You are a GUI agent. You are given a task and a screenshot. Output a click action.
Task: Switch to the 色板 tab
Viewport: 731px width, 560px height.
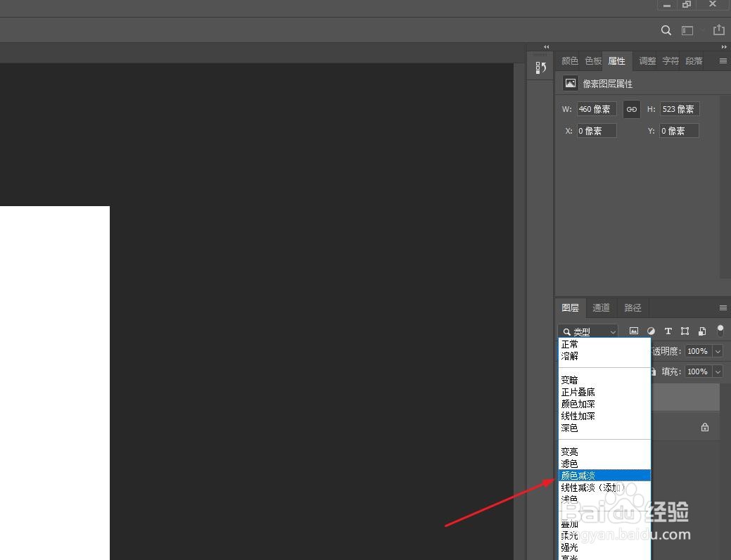(593, 61)
